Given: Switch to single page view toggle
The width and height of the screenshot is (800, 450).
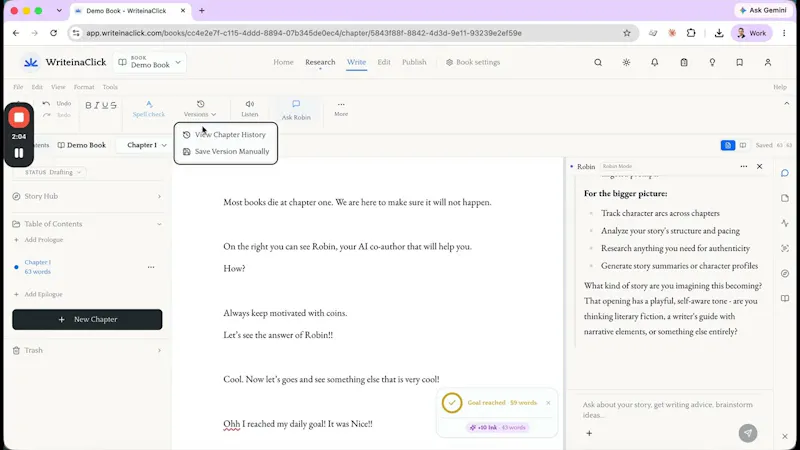Looking at the screenshot, I should (728, 145).
